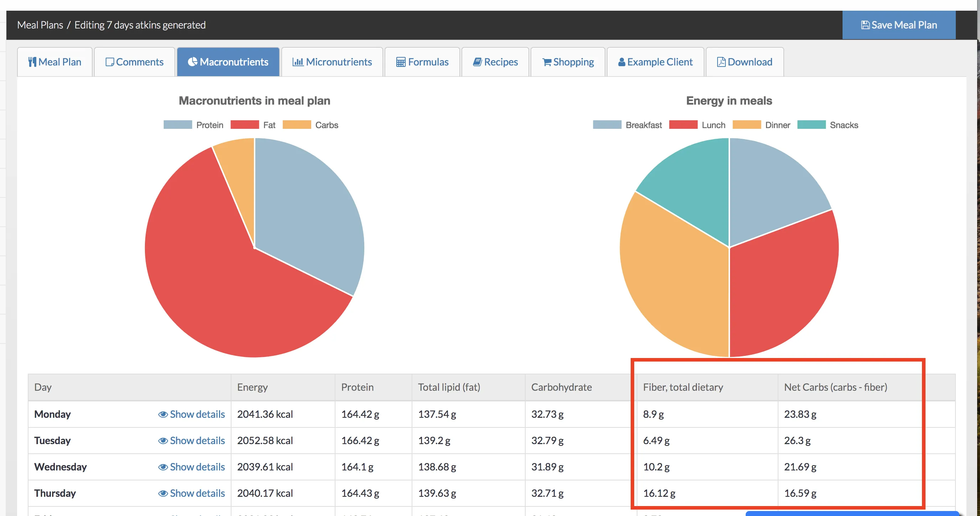Click the orange Carbs legend swatch
The image size is (980, 516).
297,125
